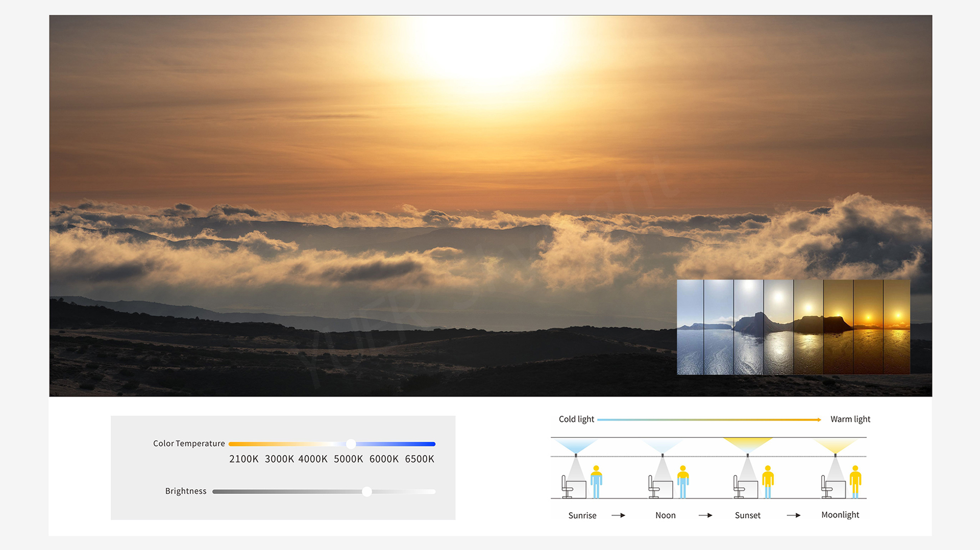Screen dimensions: 980x550
Task: Click the Sunset label
Action: (x=748, y=515)
